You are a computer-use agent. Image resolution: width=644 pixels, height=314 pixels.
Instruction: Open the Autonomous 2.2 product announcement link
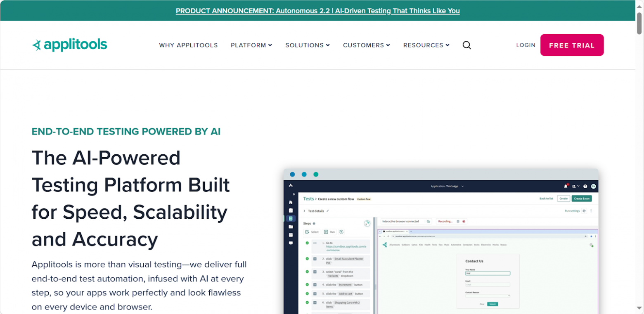click(317, 11)
